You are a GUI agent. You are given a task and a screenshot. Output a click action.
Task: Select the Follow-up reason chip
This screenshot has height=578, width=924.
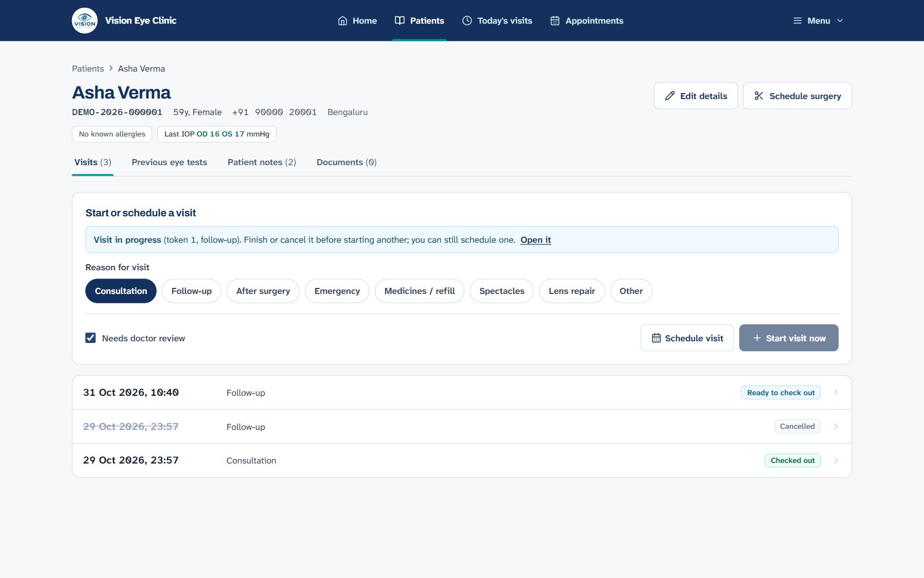coord(191,291)
